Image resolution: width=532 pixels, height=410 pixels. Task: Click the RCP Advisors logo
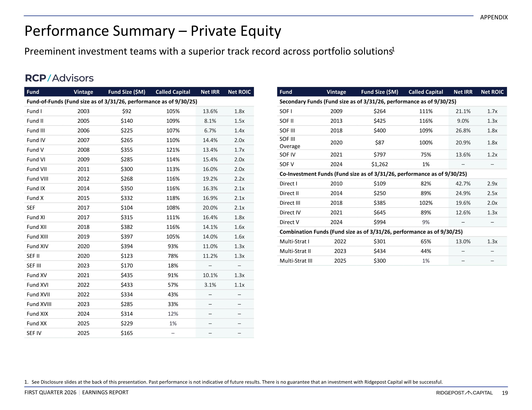coord(59,78)
